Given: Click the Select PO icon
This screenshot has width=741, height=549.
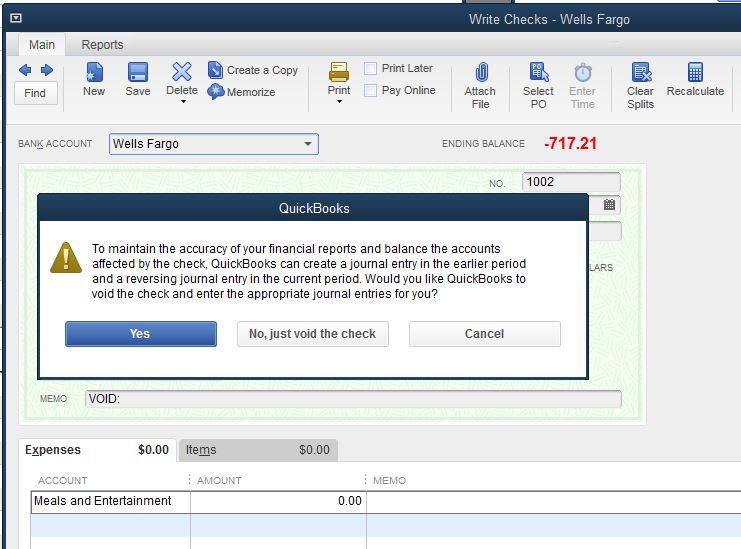Looking at the screenshot, I should click(x=539, y=72).
